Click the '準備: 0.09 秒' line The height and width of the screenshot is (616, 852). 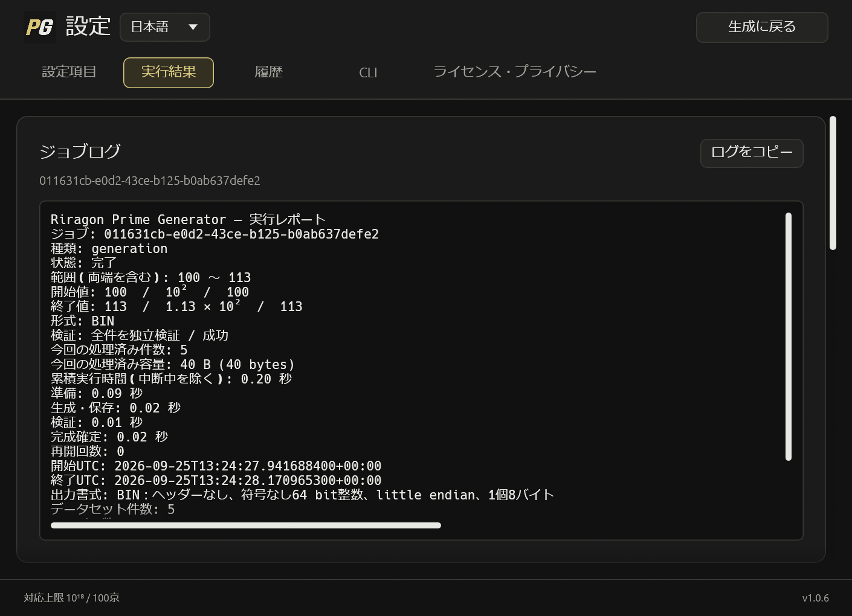coord(97,393)
